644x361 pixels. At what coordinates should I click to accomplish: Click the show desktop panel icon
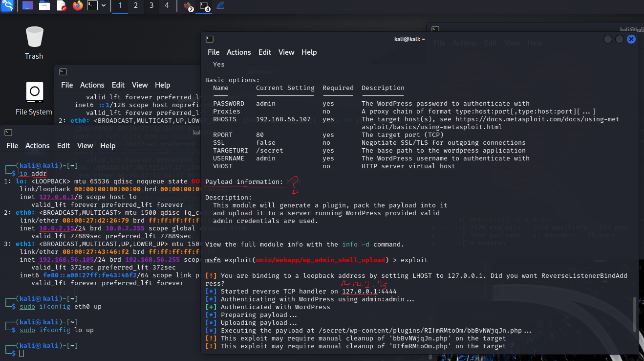coord(28,6)
